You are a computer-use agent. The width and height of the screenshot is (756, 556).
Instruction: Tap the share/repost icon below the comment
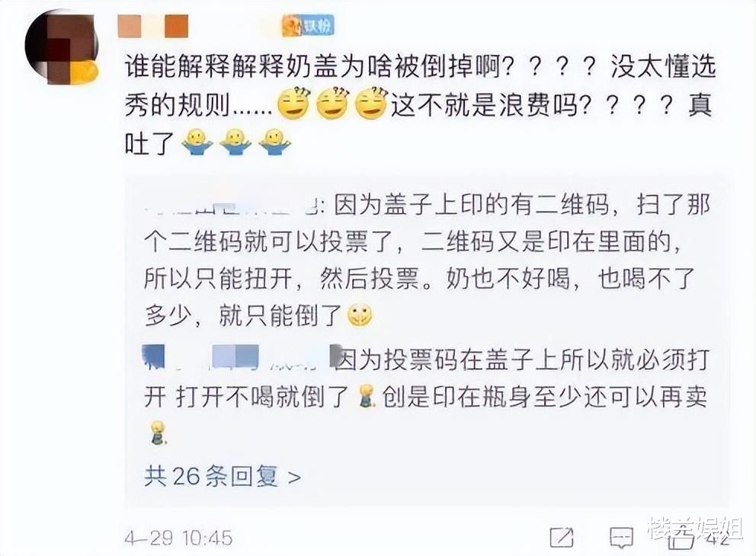pos(561,537)
